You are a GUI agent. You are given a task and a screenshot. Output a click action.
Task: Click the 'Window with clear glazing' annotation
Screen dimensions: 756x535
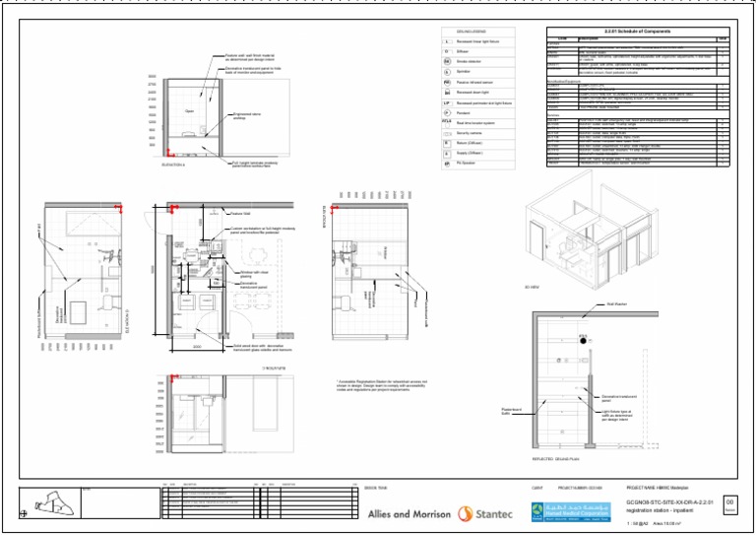[x=254, y=275]
